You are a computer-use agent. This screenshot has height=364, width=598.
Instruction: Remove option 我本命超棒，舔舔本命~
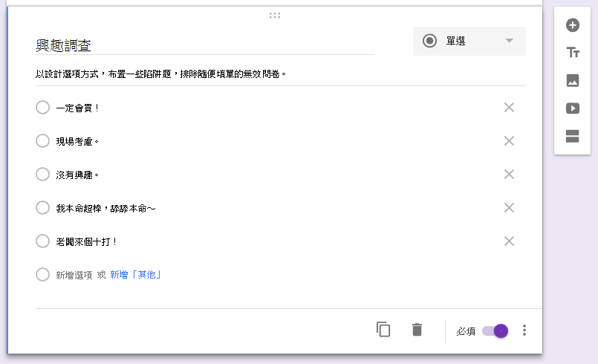point(509,208)
